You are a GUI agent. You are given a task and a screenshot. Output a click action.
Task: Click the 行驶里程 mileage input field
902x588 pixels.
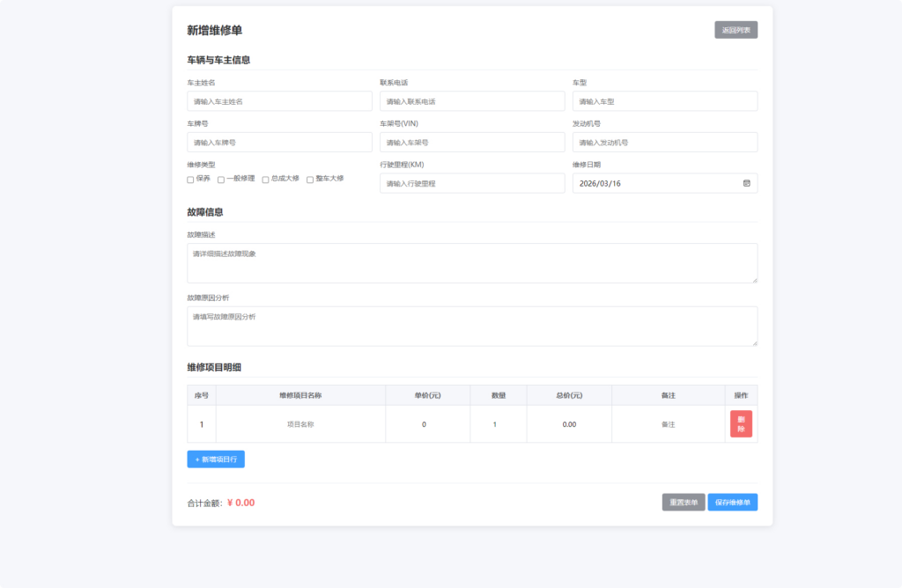[472, 183]
